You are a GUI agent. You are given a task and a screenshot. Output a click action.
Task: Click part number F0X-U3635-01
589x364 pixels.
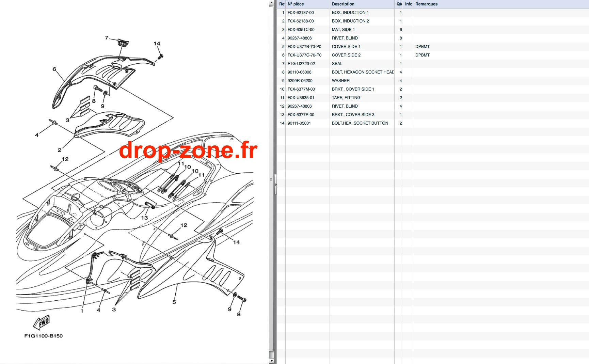pos(301,98)
